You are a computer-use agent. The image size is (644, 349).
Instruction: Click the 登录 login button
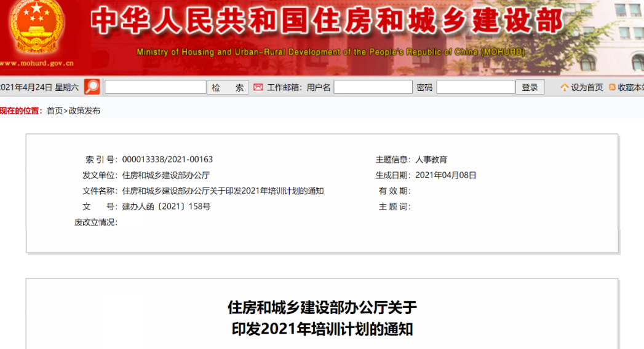tap(530, 87)
